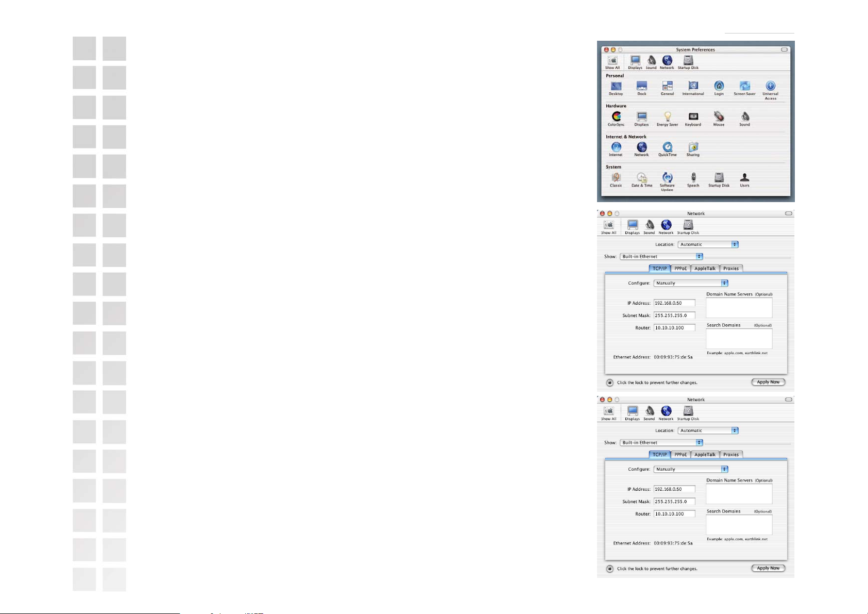Open Sound icon in the Hardware section

point(745,119)
